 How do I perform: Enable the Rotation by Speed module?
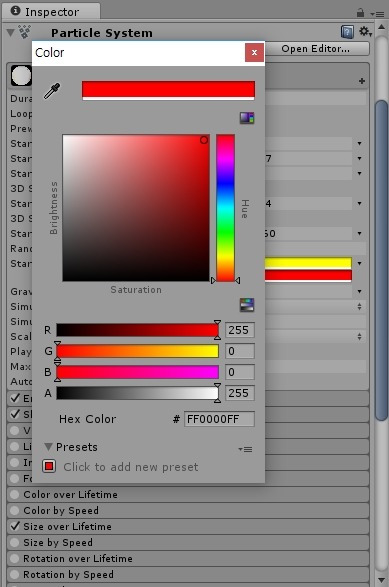(15, 574)
